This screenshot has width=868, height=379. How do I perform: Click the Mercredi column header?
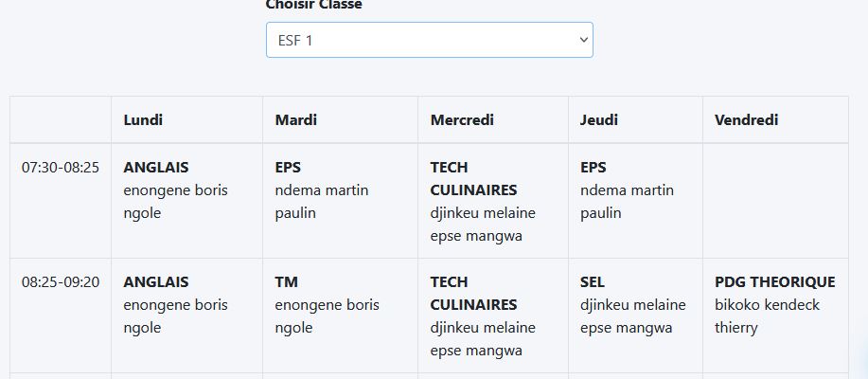coord(493,119)
